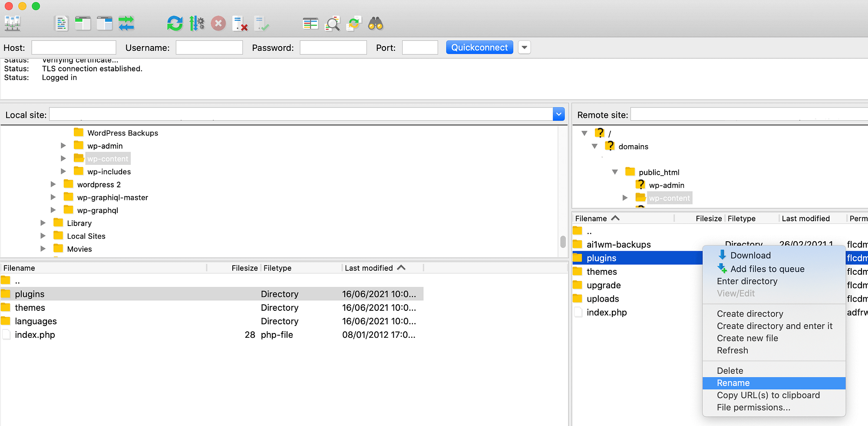Click the Quickconnect button
The height and width of the screenshot is (426, 868).
[x=479, y=47]
